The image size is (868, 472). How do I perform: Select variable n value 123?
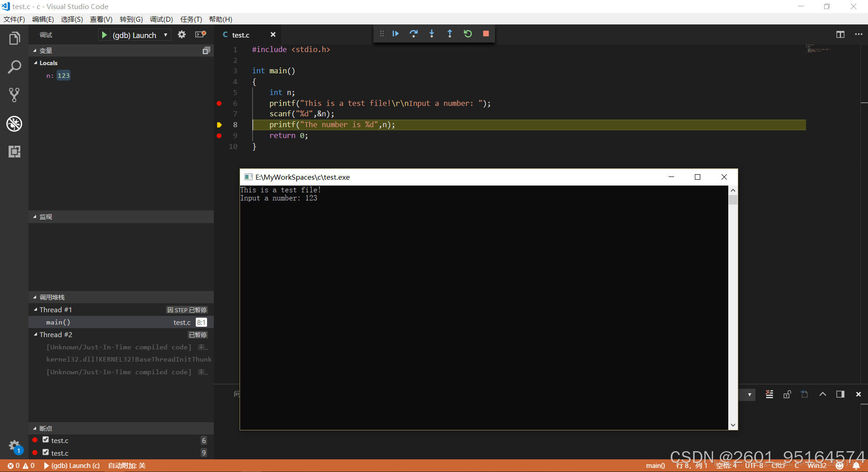[63, 76]
